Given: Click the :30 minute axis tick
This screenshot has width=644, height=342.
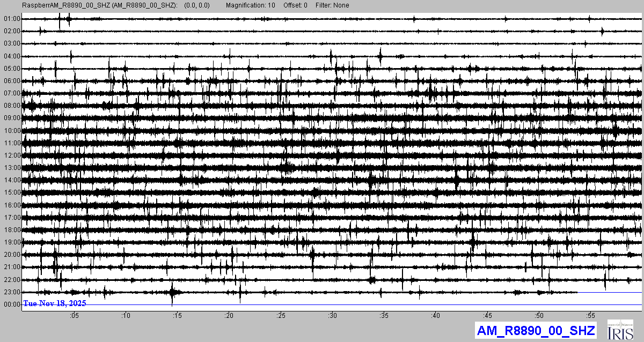Looking at the screenshot, I should click(x=332, y=316).
